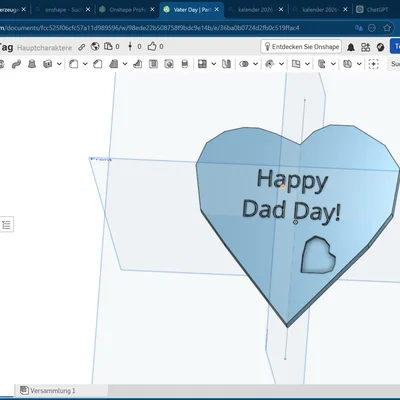Click the globe public icon

click(95, 46)
